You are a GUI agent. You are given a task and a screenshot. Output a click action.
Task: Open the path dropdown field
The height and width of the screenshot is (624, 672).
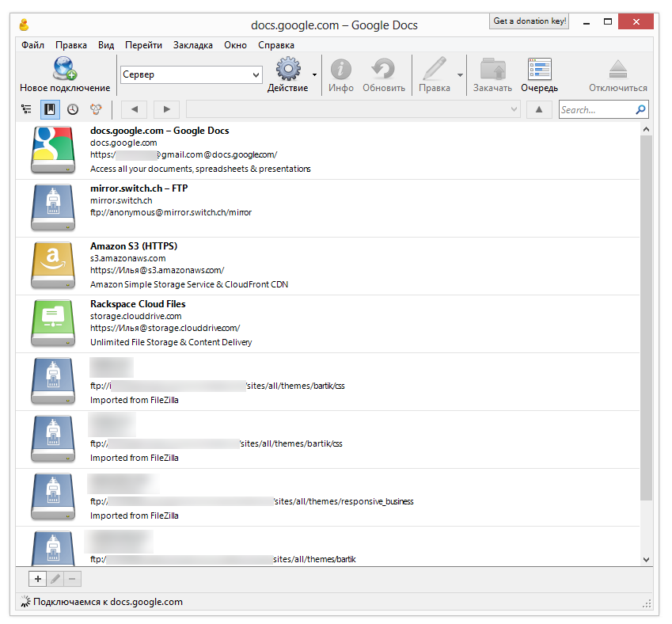353,109
